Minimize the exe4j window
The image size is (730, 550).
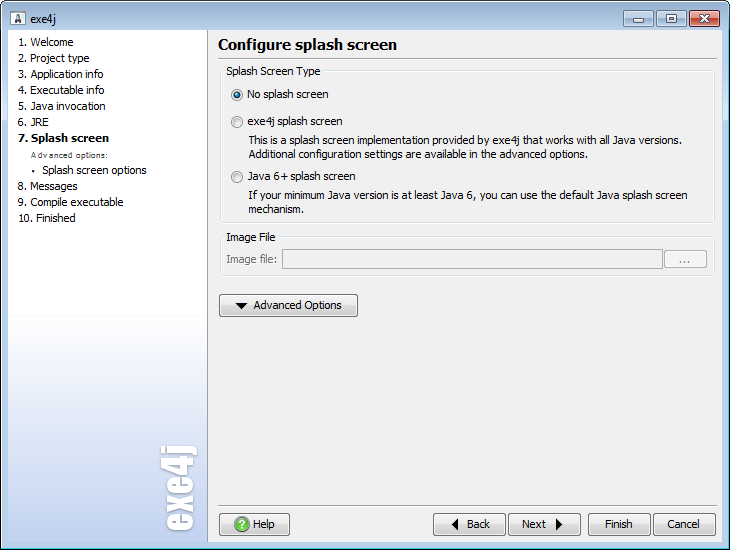click(x=638, y=19)
